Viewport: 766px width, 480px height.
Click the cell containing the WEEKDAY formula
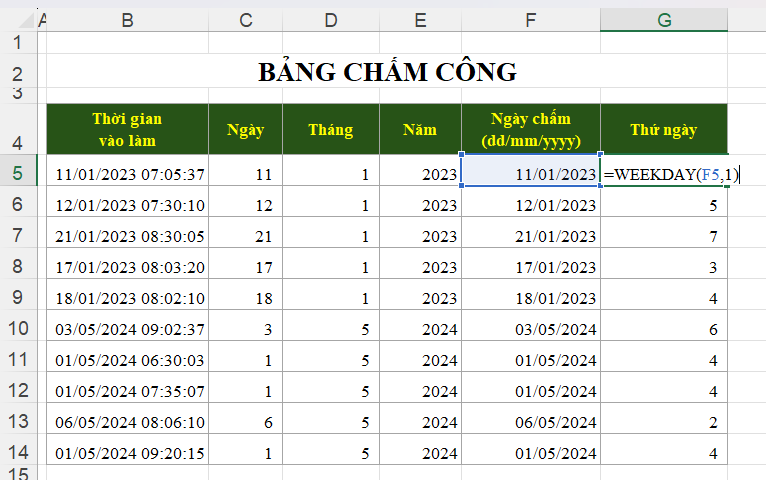pyautogui.click(x=664, y=174)
